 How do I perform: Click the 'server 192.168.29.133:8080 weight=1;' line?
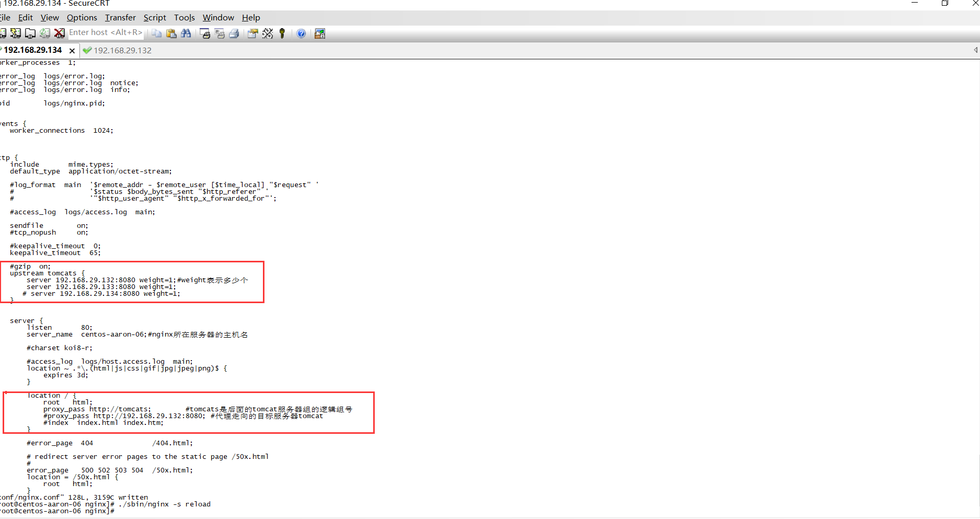pyautogui.click(x=101, y=287)
